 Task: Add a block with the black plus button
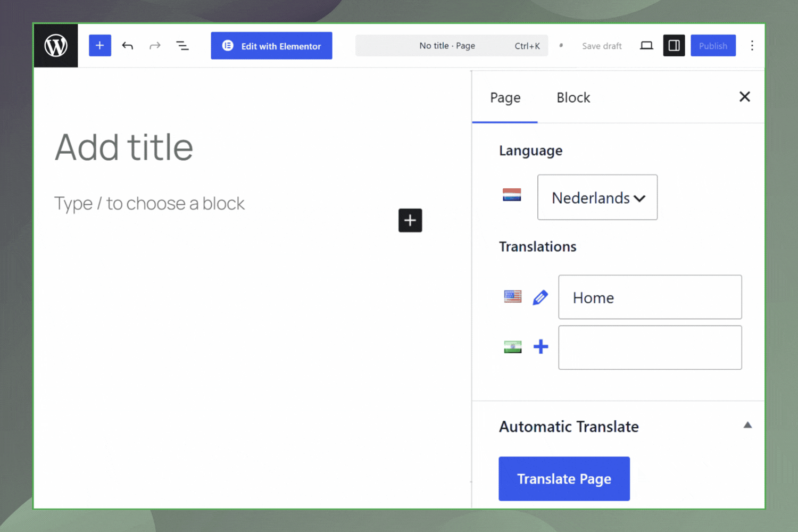point(410,220)
